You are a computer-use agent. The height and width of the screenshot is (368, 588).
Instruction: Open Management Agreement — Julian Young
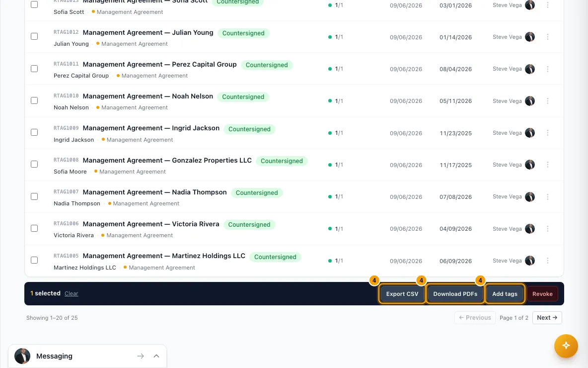coord(148,33)
